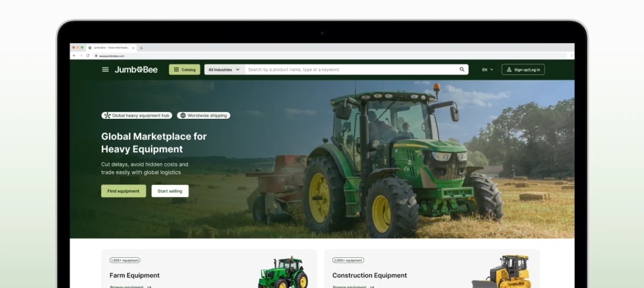This screenshot has width=644, height=288.
Task: Open the Farm Equipment category card
Action: [x=209, y=269]
